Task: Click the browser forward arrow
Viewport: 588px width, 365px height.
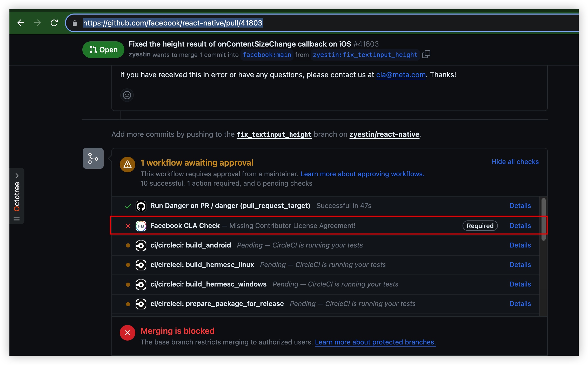Action: coord(37,23)
